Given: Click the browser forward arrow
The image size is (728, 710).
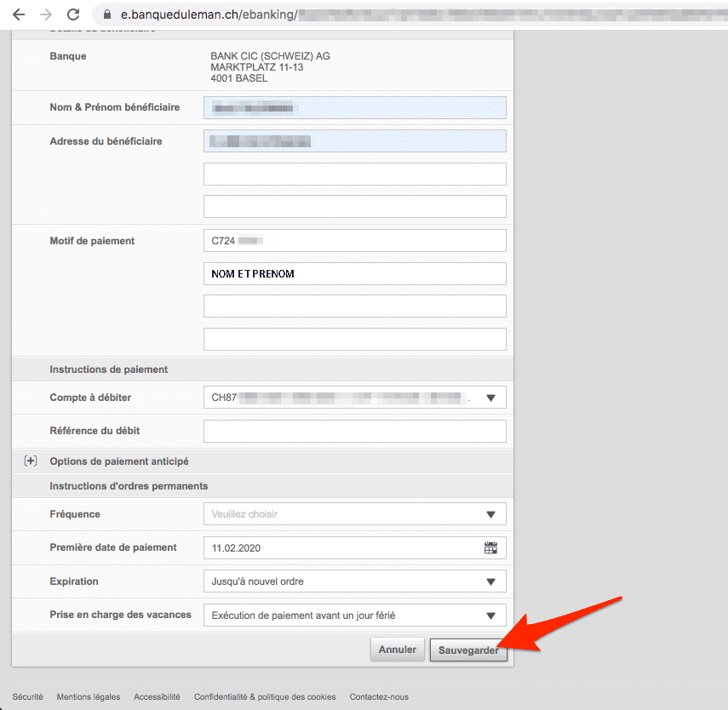Looking at the screenshot, I should pyautogui.click(x=46, y=14).
